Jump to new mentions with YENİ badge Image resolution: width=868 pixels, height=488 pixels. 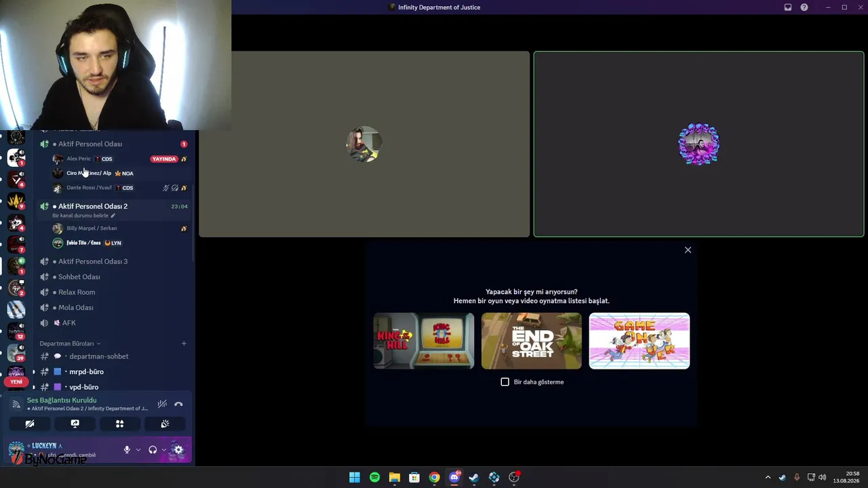[x=16, y=382]
